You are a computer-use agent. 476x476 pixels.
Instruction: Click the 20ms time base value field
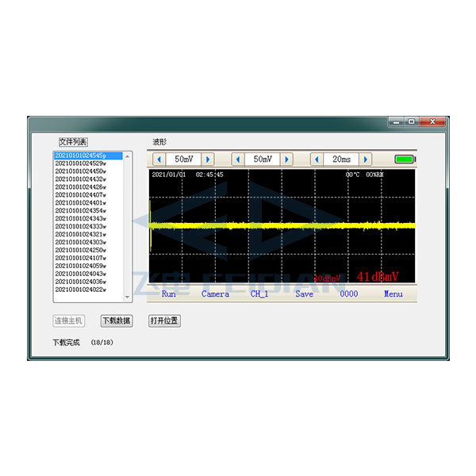(341, 159)
